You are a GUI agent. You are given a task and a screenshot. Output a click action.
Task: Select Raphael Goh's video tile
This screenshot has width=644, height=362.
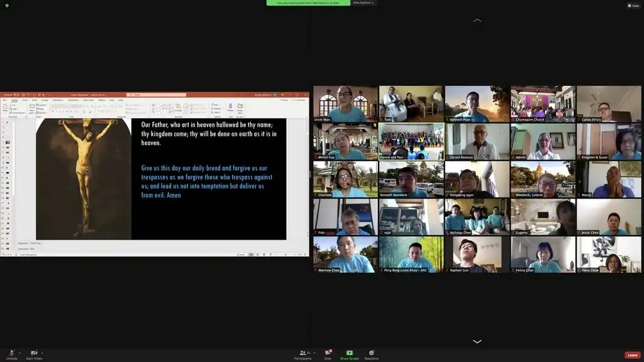(477, 255)
